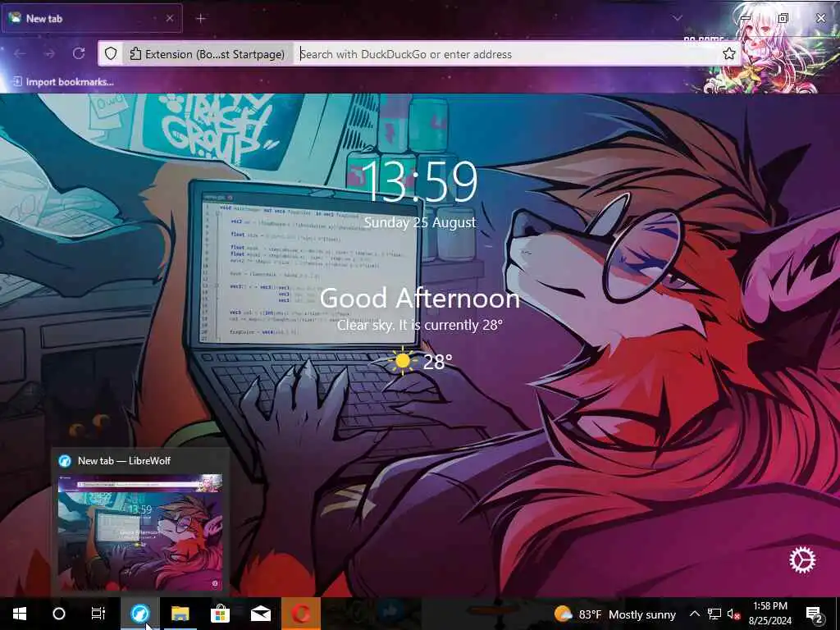Click the browser forward arrow

[x=49, y=53]
